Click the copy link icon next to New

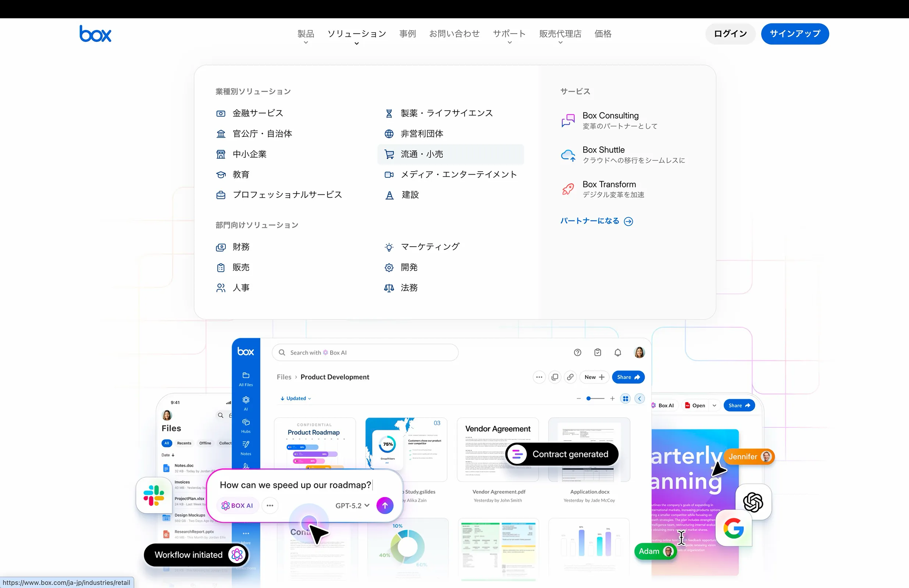click(x=570, y=377)
